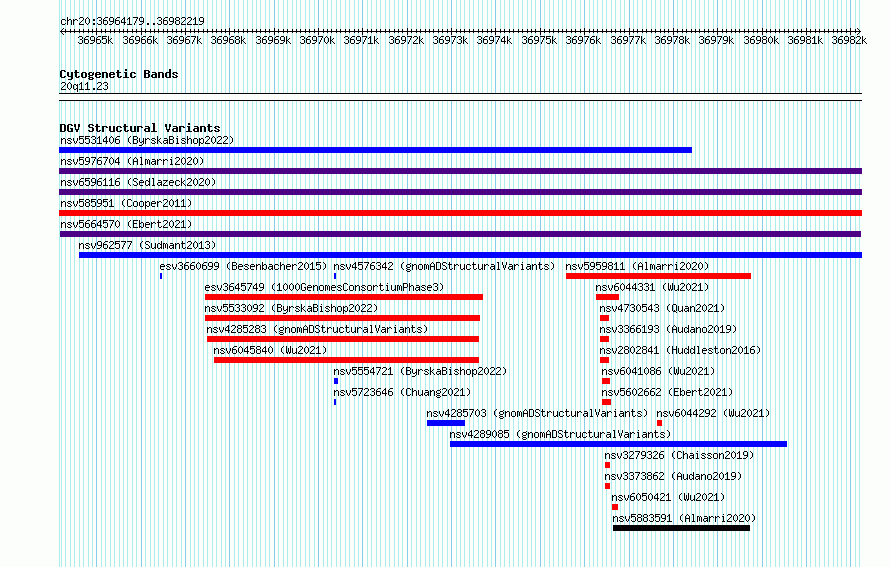Click the 20q11.23 cytogenetic band label

click(x=84, y=86)
